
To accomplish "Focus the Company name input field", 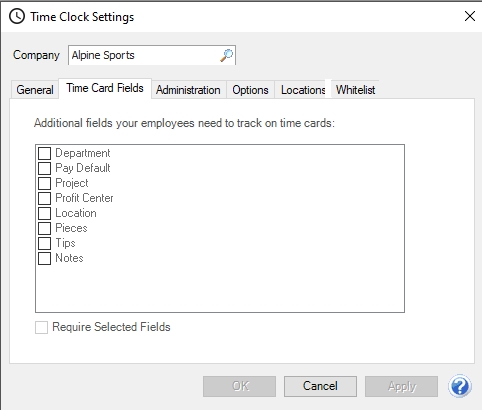I will [144, 55].
